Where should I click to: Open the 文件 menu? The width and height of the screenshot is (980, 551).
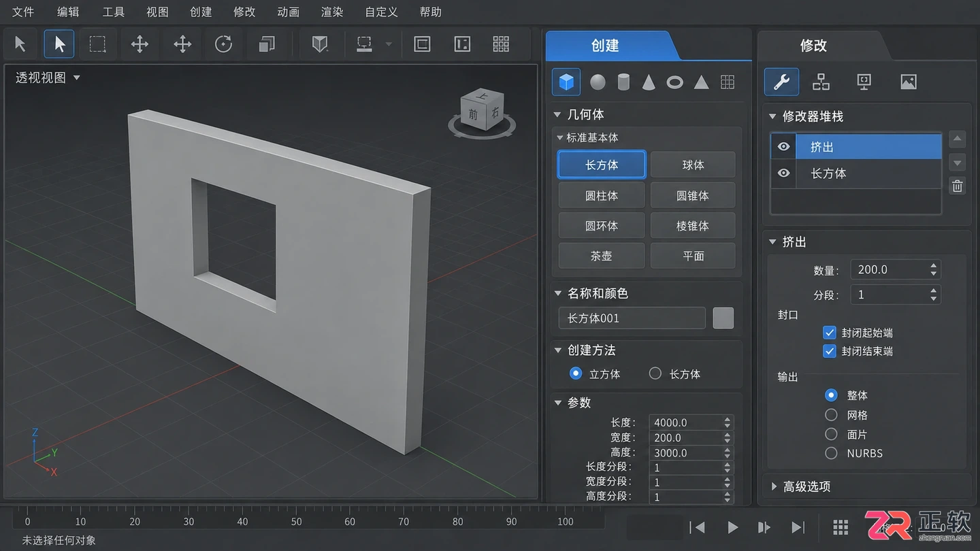(23, 12)
